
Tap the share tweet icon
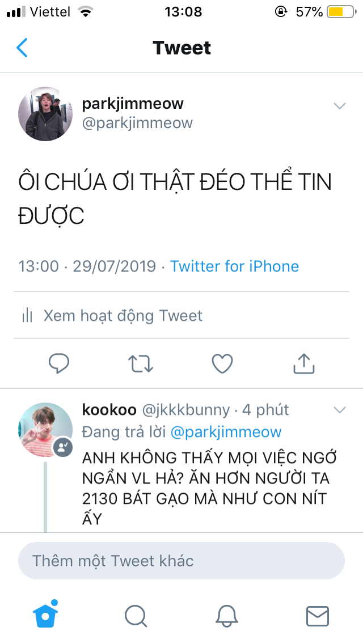click(303, 363)
